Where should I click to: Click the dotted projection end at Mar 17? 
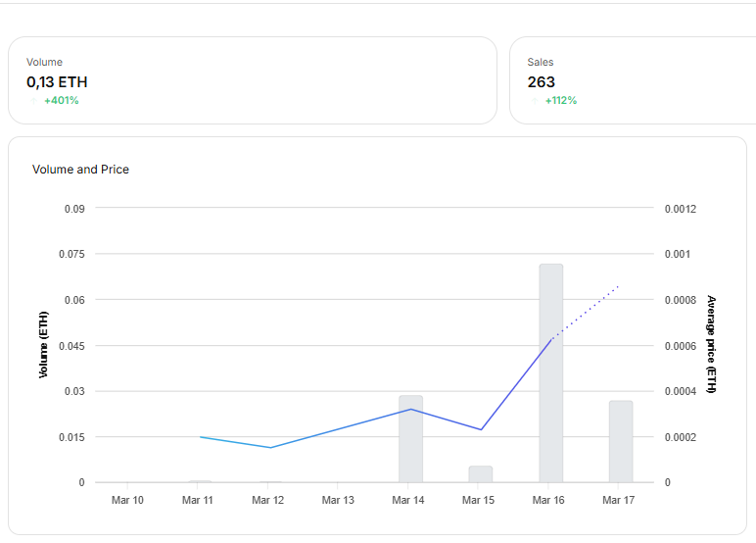[x=618, y=286]
